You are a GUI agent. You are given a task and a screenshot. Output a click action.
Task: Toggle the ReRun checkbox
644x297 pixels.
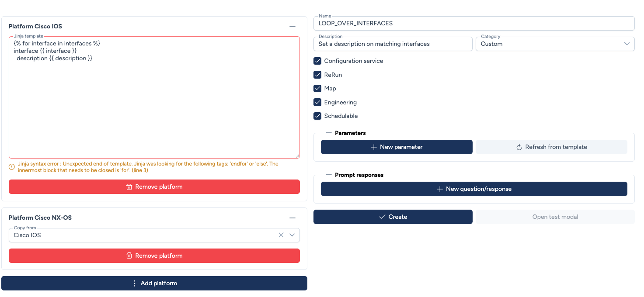point(318,75)
